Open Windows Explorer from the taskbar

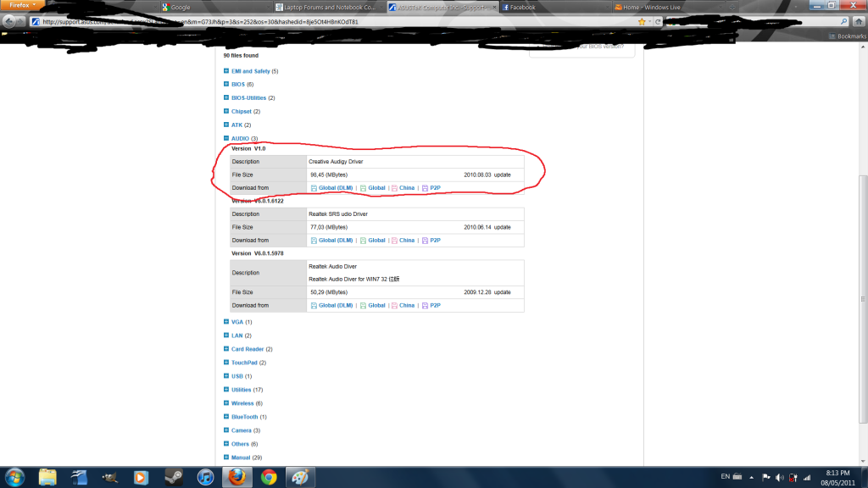47,477
